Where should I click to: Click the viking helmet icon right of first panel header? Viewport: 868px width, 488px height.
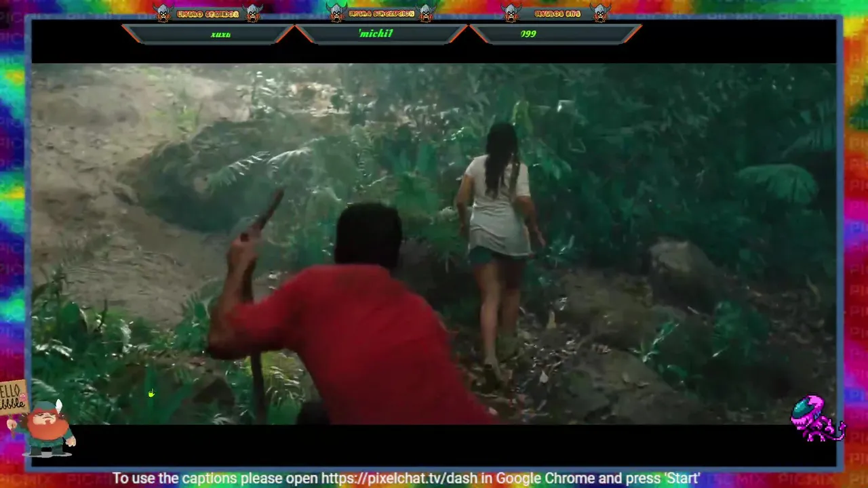pyautogui.click(x=253, y=13)
